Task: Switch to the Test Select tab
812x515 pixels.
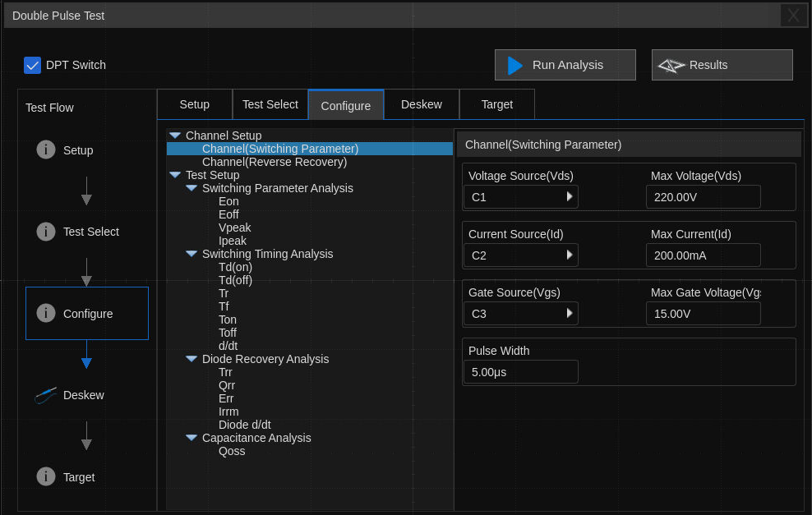Action: pos(270,104)
